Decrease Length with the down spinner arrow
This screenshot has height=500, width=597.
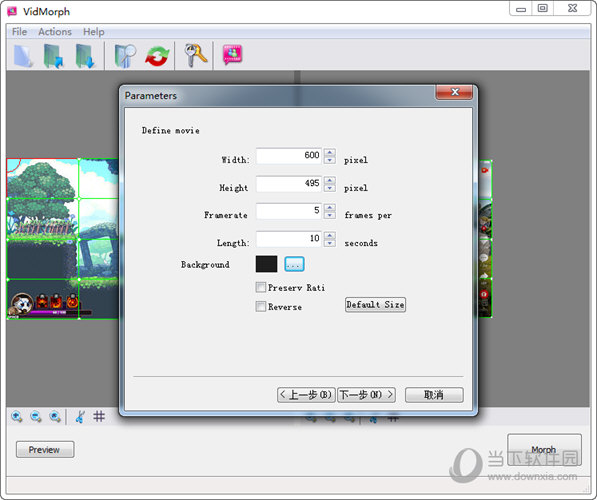(330, 243)
